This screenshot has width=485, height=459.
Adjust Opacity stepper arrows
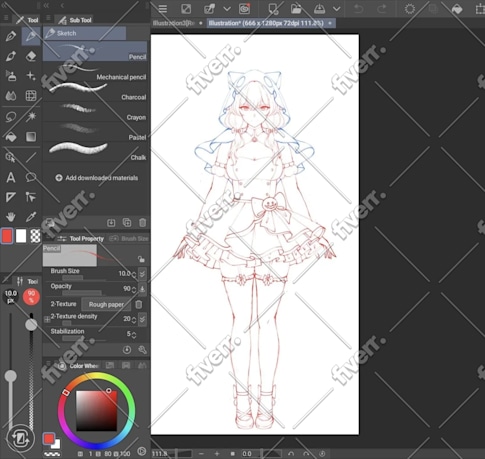(134, 289)
